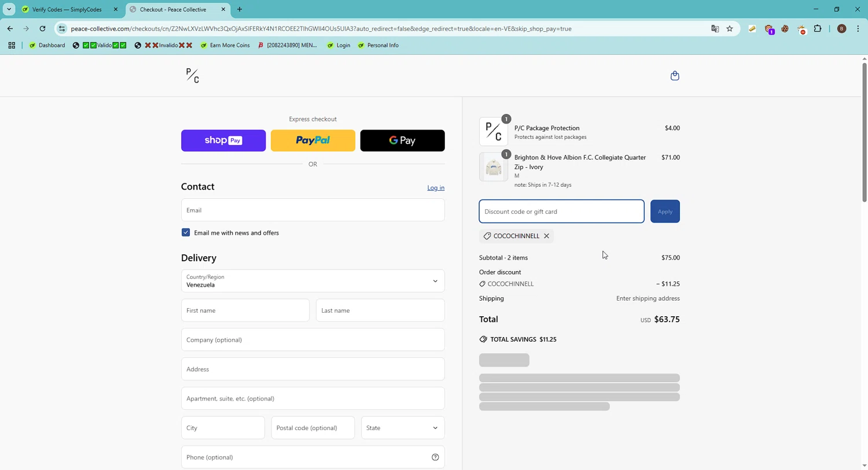
Task: Click the phone field help icon
Action: pyautogui.click(x=435, y=457)
